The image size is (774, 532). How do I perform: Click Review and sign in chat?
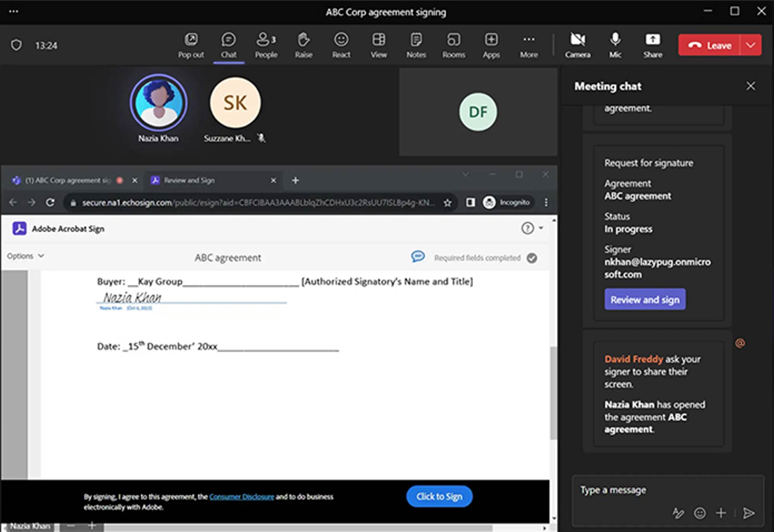(x=645, y=299)
